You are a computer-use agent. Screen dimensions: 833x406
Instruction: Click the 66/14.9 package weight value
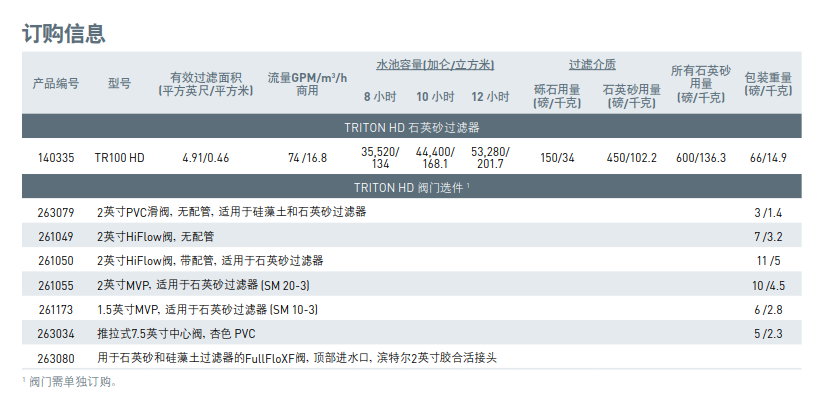(x=768, y=158)
